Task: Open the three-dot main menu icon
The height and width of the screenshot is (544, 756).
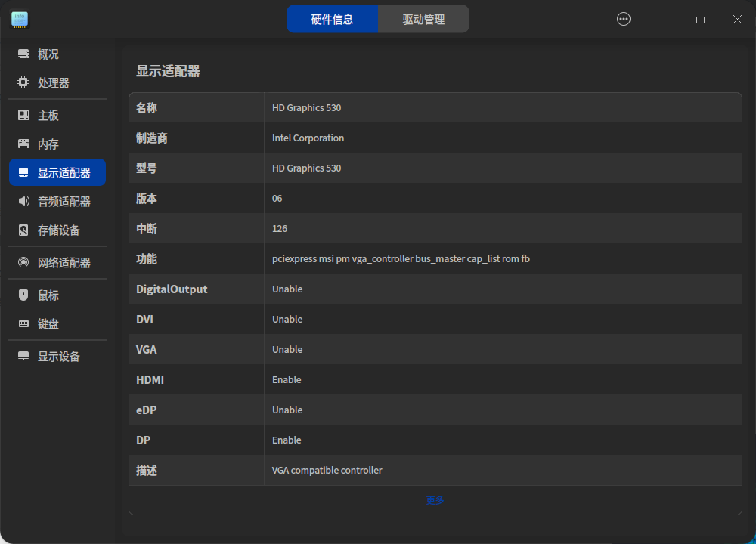Action: [x=624, y=20]
